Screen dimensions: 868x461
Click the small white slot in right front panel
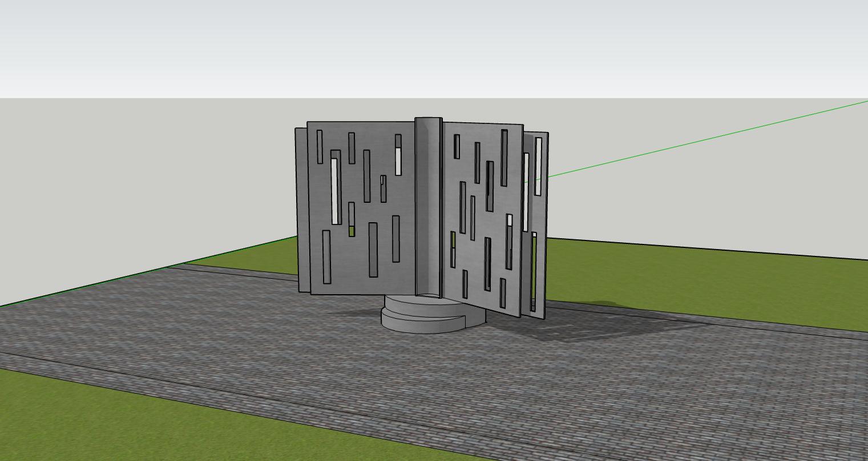(510, 220)
